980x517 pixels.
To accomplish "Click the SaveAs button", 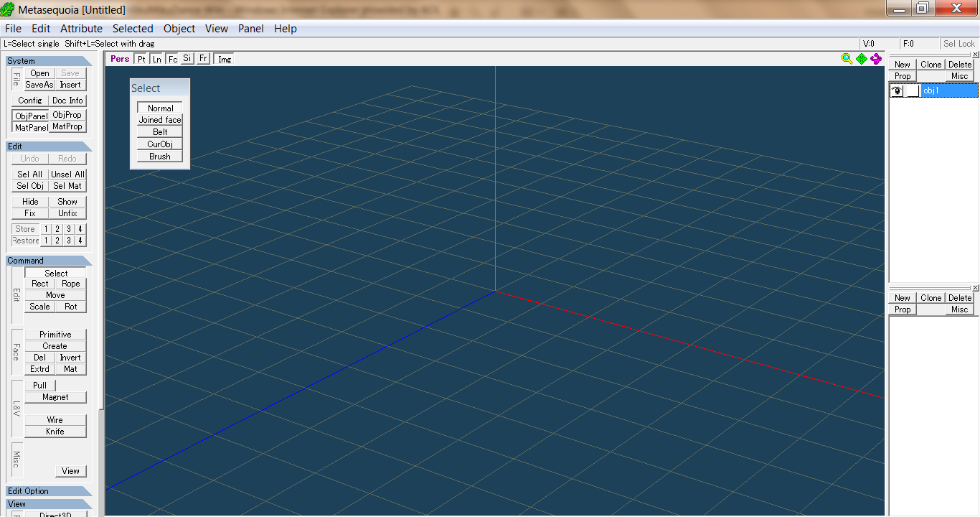I will pos(39,85).
